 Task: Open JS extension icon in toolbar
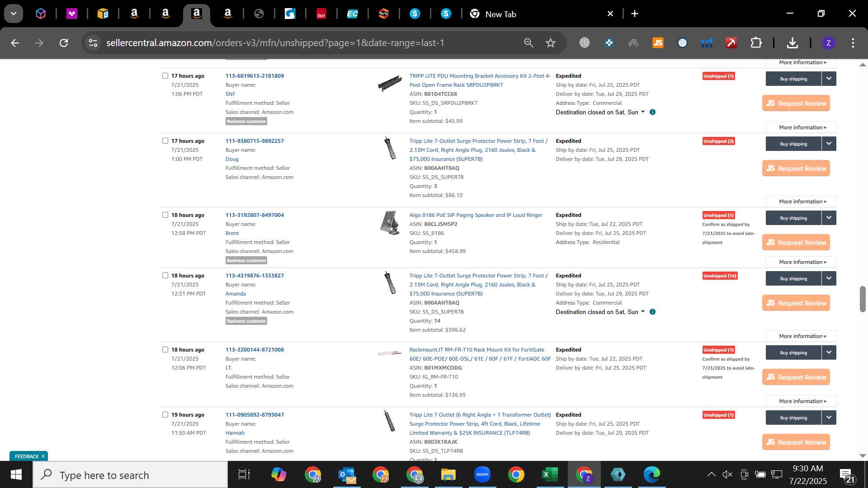point(658,43)
